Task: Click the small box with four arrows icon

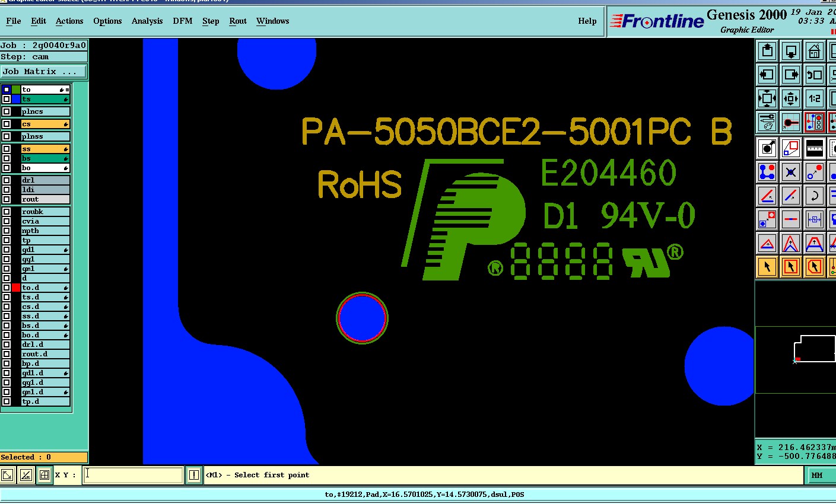Action: click(791, 98)
